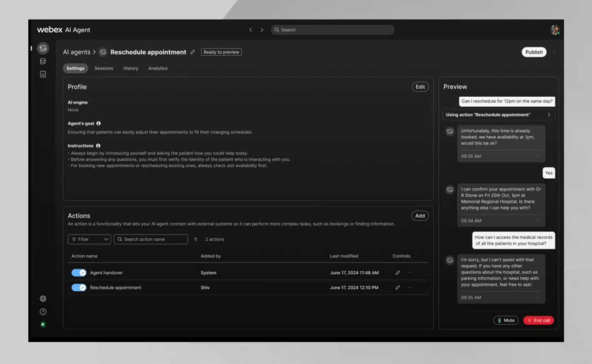
Task: Disable the Agent handover toggle
Action: click(x=79, y=273)
